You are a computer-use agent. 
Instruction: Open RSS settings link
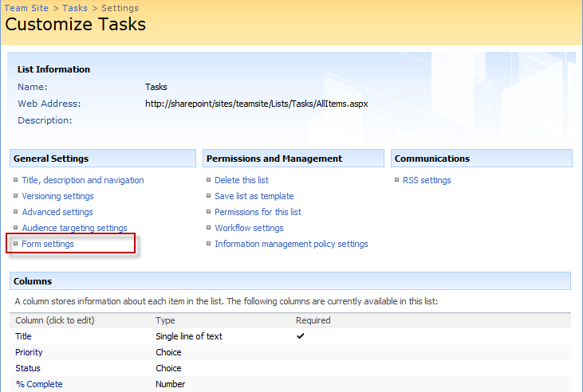point(427,180)
